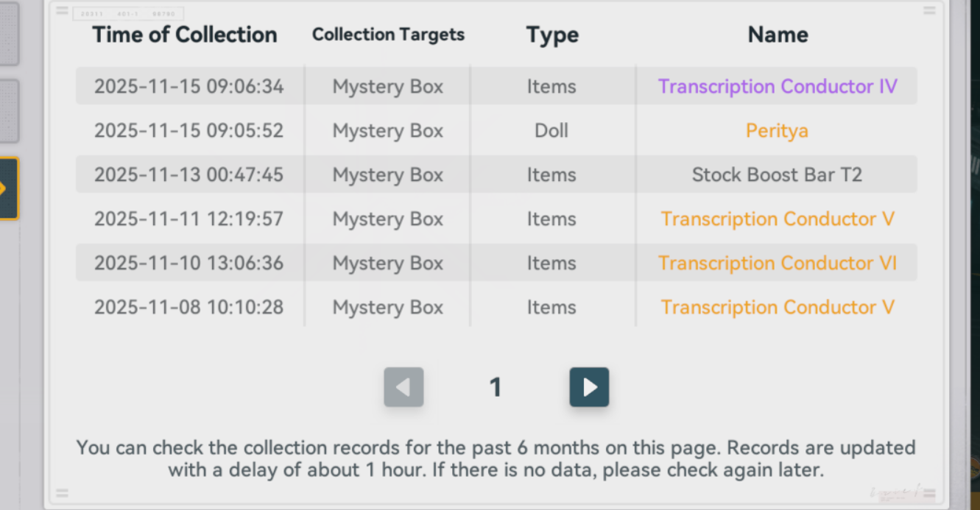Click the Doll type cell
This screenshot has width=980, height=510.
coord(551,130)
